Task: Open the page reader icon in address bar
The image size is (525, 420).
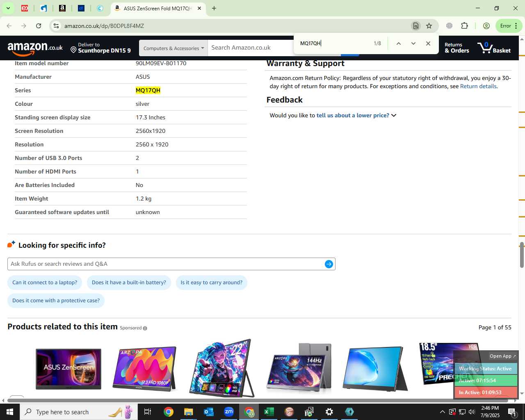Action: point(416,26)
